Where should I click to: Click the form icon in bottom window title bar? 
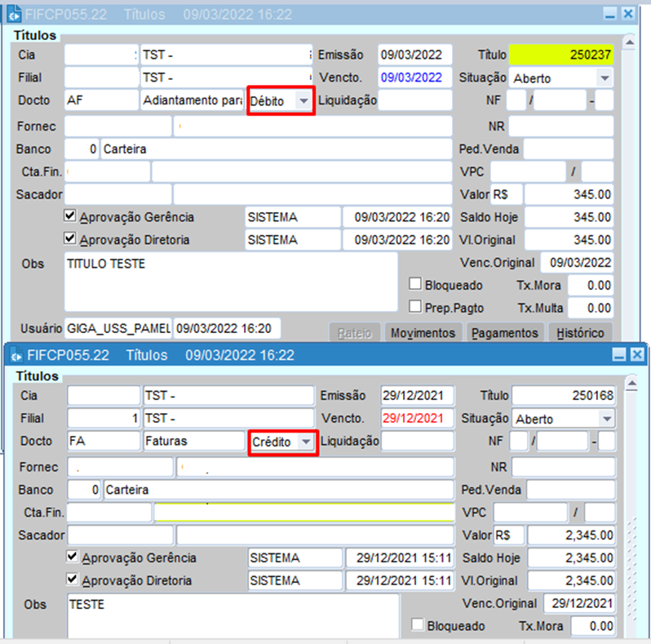16,356
